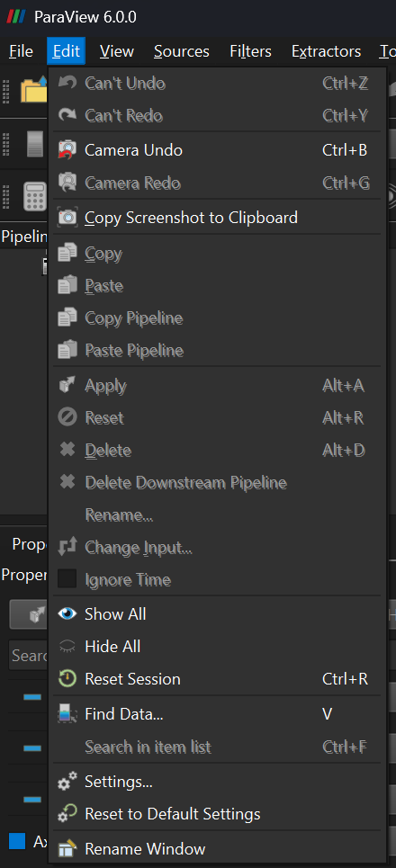
Task: Click the Camera Undo icon
Action: (67, 150)
